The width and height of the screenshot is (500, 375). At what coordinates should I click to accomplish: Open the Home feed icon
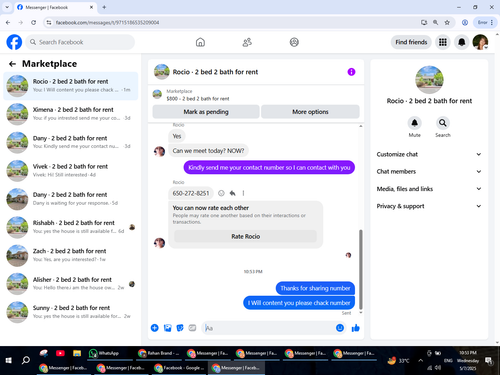[x=200, y=42]
